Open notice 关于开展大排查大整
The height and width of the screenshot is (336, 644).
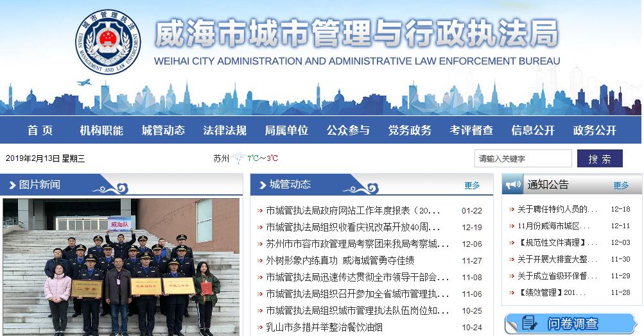(x=557, y=259)
